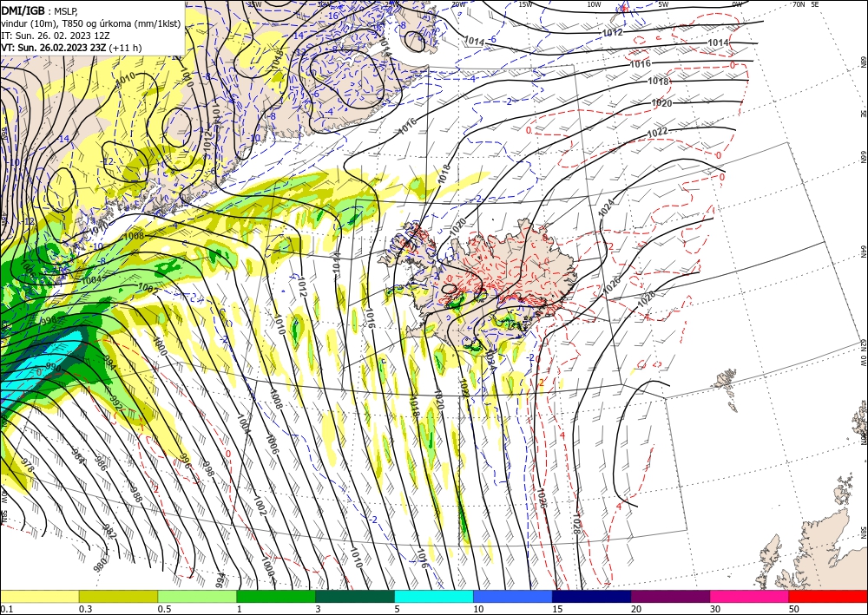Click the '30' legend value
The image size is (868, 615).
(715, 609)
